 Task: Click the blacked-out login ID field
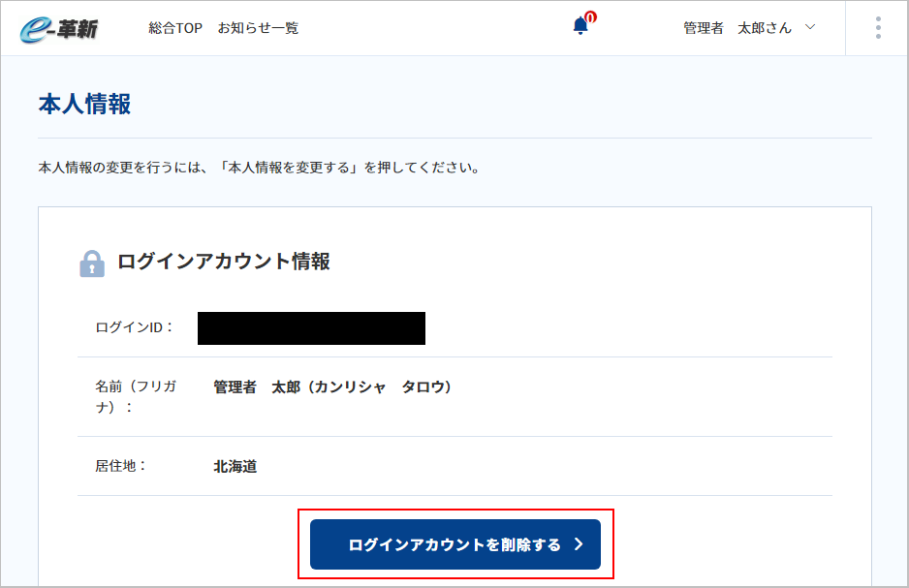pos(311,328)
